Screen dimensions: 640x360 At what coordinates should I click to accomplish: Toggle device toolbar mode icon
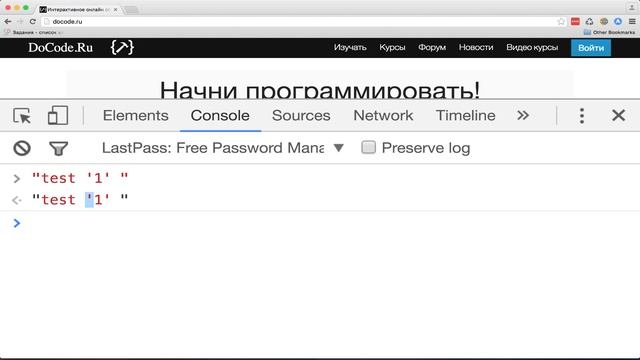click(58, 116)
